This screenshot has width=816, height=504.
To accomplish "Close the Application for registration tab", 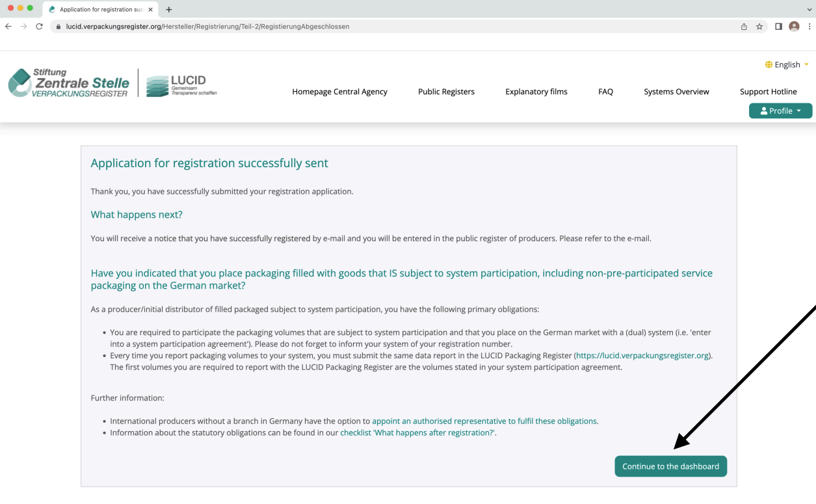I will tap(150, 10).
